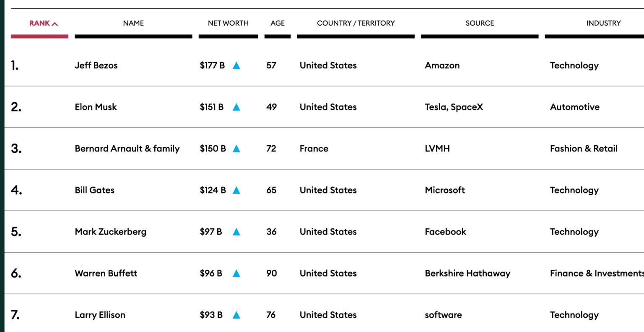Click the triangle indicator next to Warren Buffett's $96 B
Viewport: 644px width, 332px height.
(x=236, y=273)
